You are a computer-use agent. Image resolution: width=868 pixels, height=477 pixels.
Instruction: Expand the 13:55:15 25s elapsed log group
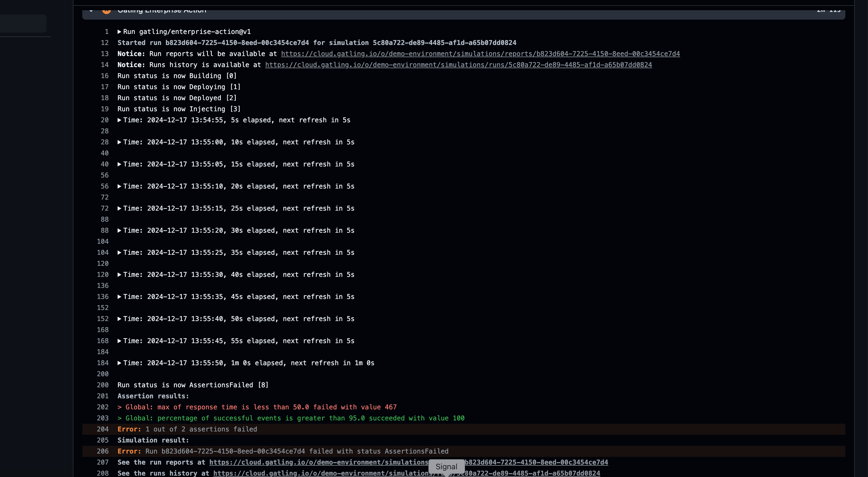[119, 208]
